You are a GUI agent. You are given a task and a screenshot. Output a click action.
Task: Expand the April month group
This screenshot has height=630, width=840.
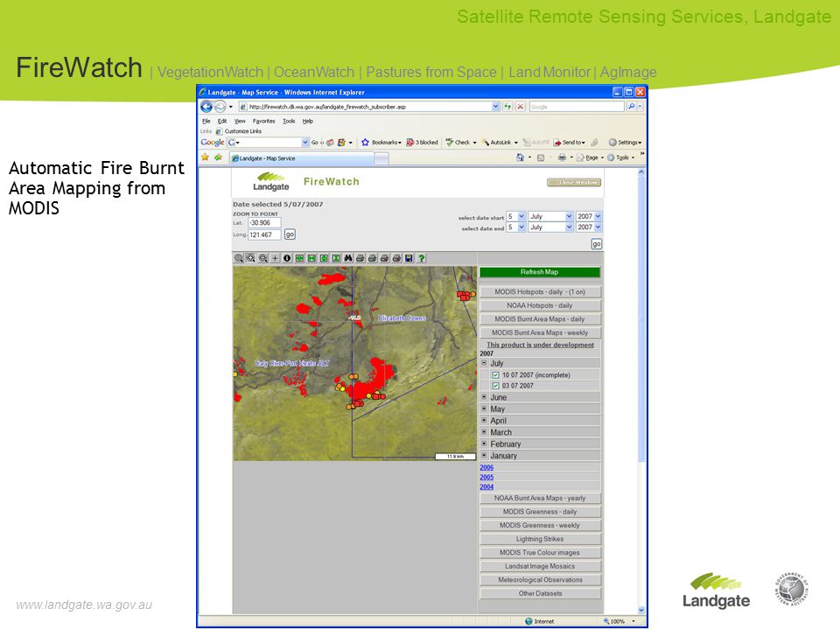(484, 421)
